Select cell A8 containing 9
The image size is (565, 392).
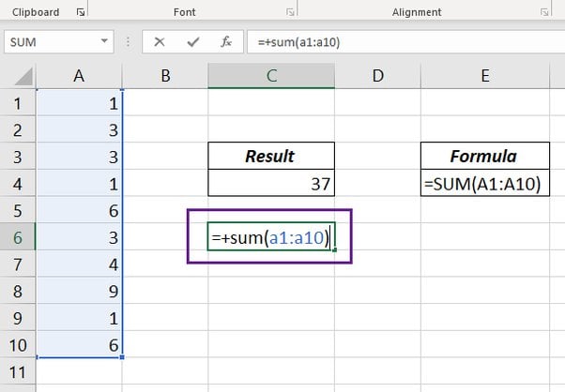point(79,292)
